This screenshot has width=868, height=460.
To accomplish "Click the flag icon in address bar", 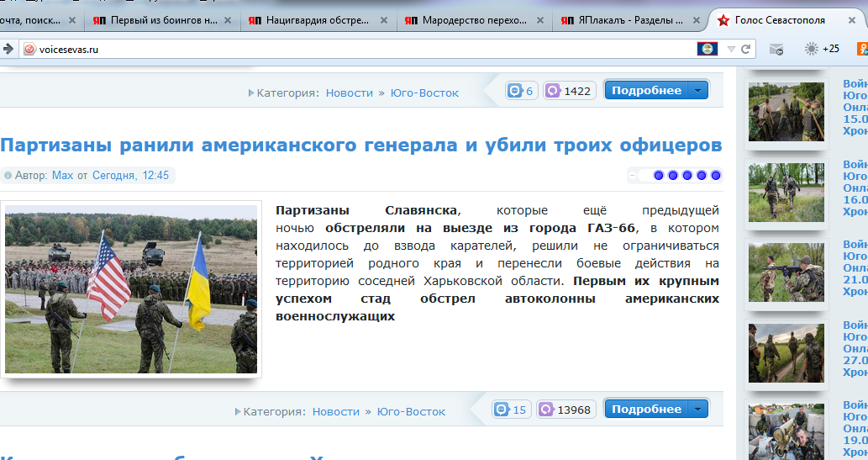I will (x=707, y=49).
